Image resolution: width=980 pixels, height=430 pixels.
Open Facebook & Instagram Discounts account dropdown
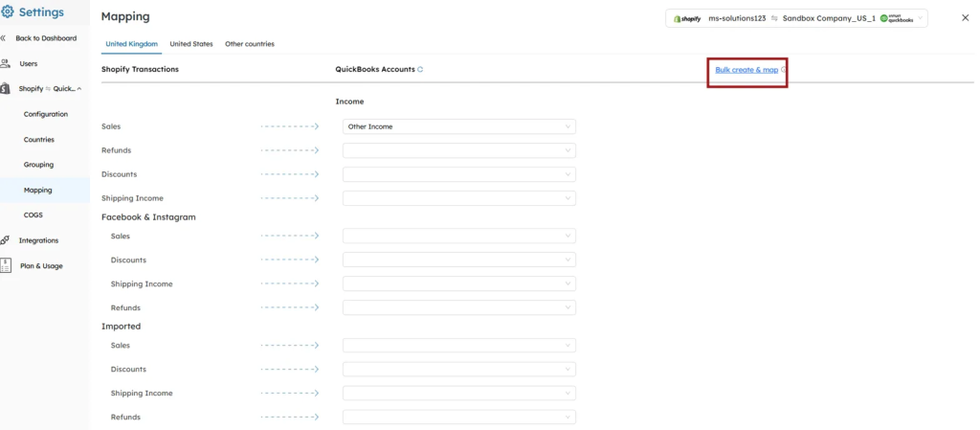(458, 260)
